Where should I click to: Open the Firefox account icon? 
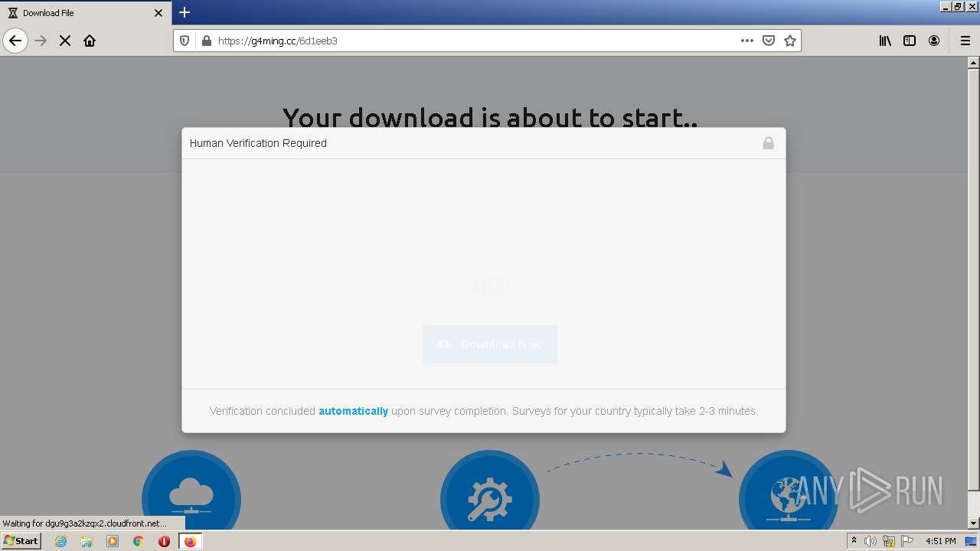coord(934,41)
